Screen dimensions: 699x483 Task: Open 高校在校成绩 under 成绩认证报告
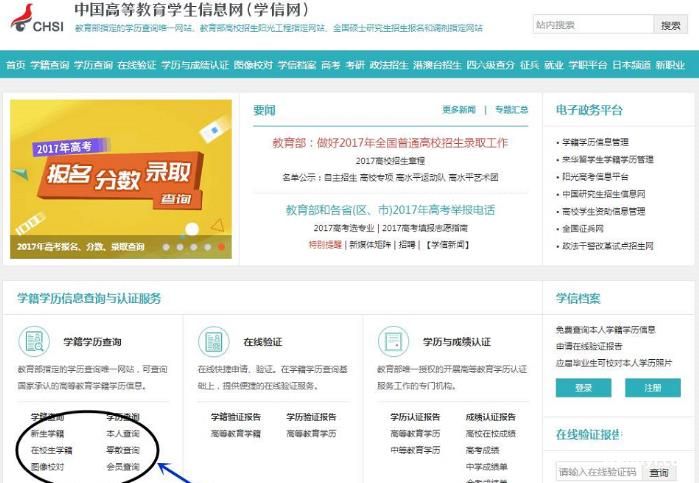tap(490, 433)
